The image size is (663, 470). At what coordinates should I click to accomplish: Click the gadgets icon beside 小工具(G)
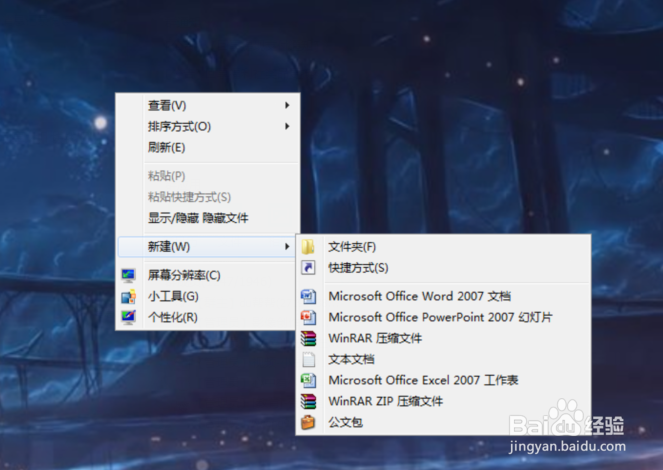point(128,296)
